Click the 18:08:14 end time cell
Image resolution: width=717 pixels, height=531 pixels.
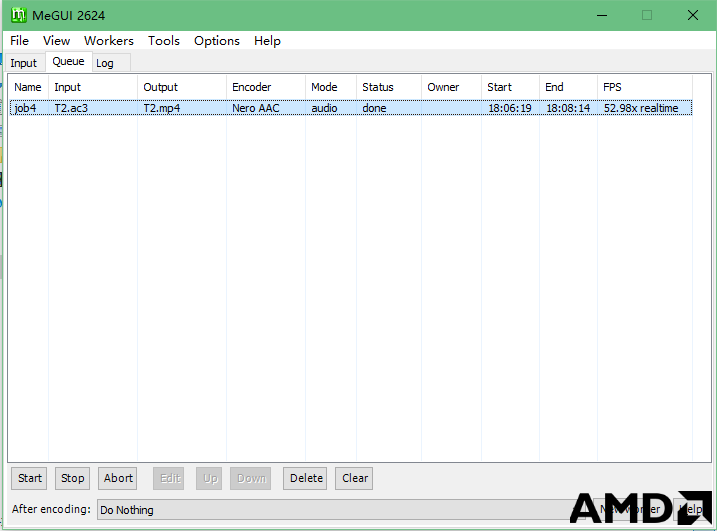[x=568, y=108]
